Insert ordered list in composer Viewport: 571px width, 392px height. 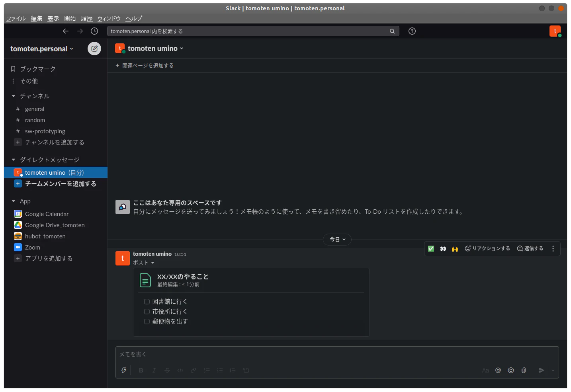pyautogui.click(x=207, y=370)
